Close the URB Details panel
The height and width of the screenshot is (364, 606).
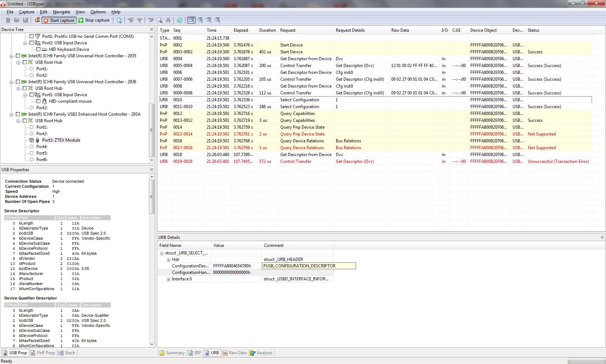pyautogui.click(x=602, y=237)
